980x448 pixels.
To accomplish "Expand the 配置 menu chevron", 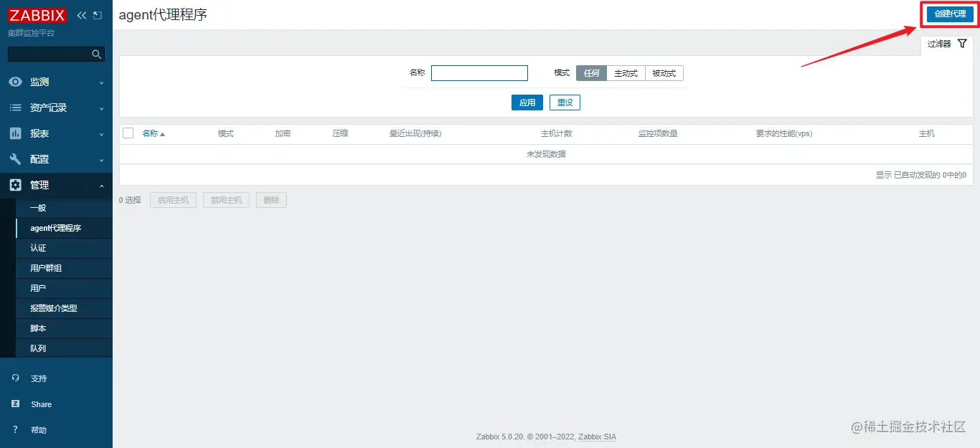I will point(101,160).
